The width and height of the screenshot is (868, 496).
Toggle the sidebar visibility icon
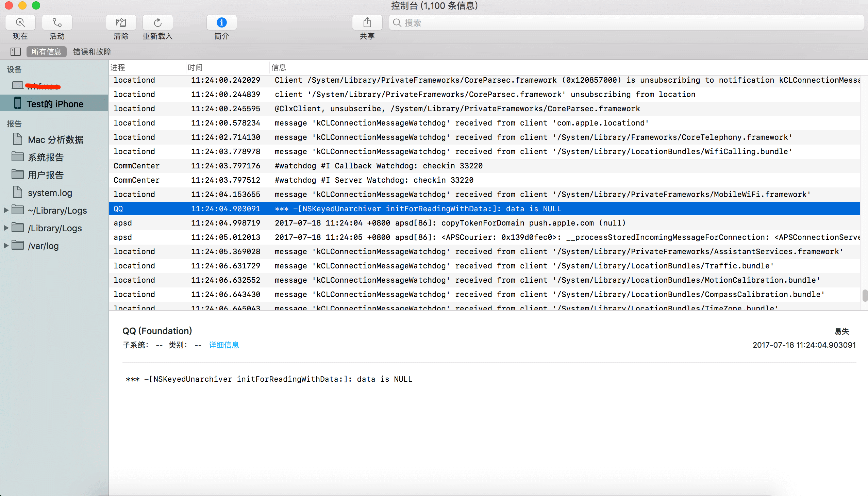click(x=15, y=52)
